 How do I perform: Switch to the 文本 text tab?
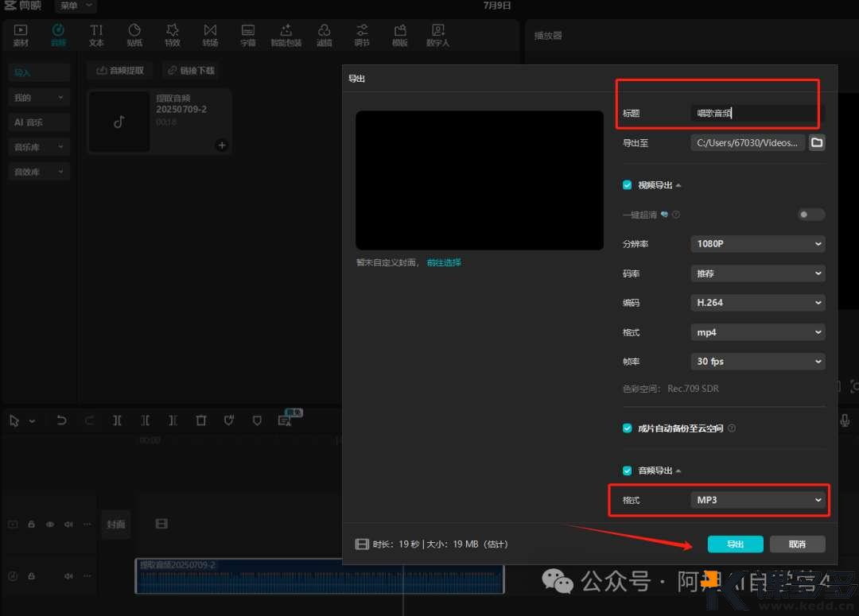(96, 35)
